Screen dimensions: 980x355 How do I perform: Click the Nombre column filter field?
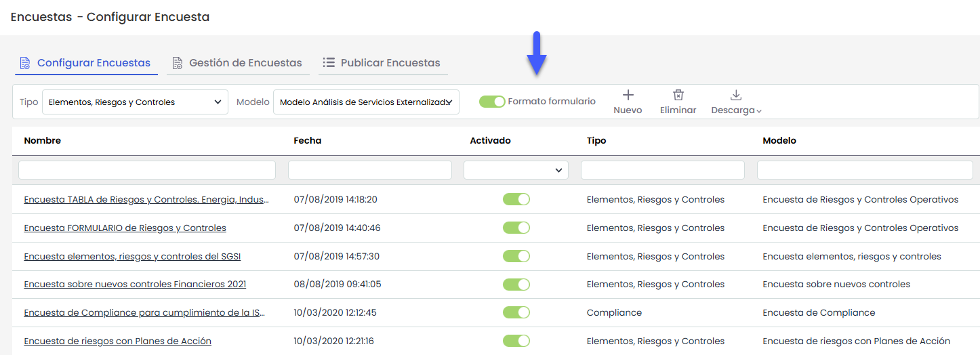pos(147,170)
